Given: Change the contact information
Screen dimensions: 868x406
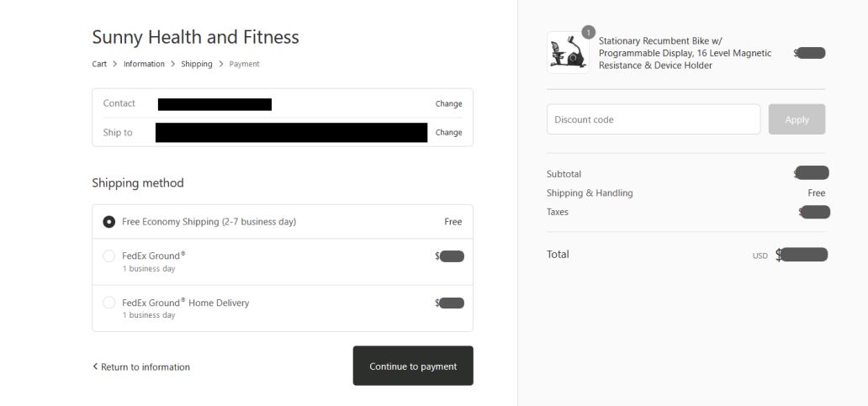Looking at the screenshot, I should [x=448, y=103].
